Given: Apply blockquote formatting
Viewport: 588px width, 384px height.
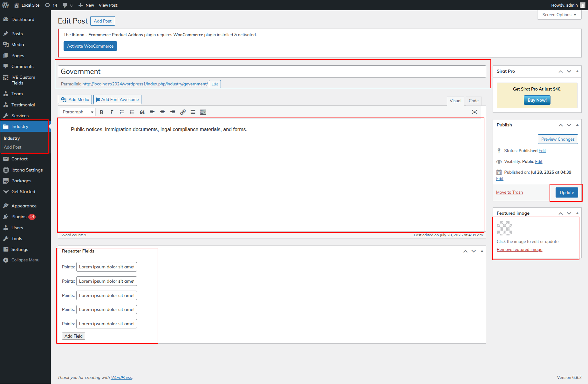Looking at the screenshot, I should coord(142,112).
